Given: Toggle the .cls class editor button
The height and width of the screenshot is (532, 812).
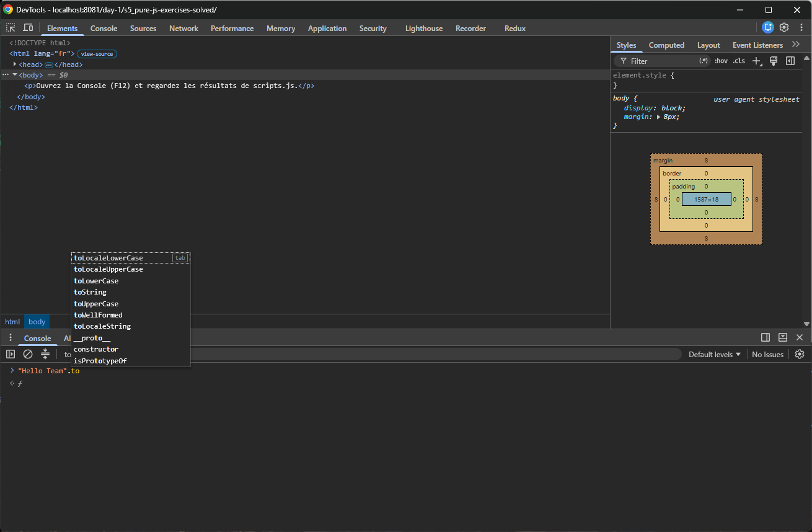Looking at the screenshot, I should pos(739,61).
